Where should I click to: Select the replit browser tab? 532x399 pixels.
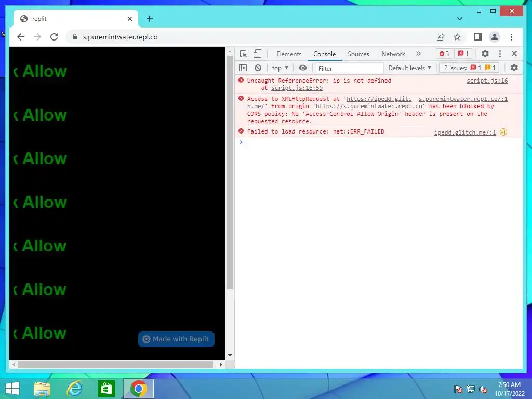point(76,19)
